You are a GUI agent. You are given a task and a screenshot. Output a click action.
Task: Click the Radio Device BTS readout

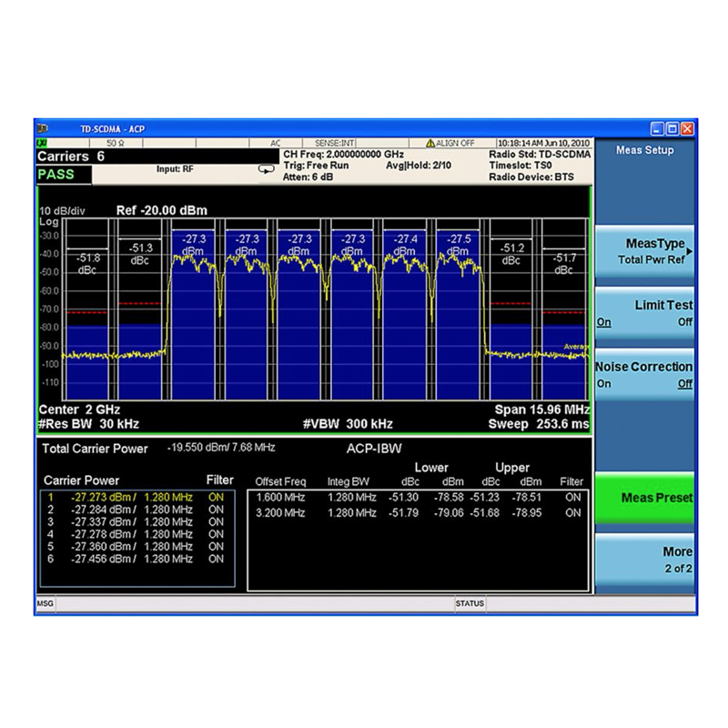pyautogui.click(x=531, y=177)
